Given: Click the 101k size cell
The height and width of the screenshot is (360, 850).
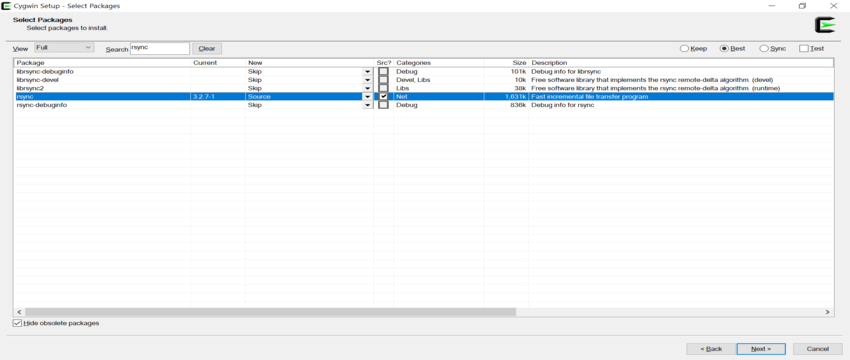Looking at the screenshot, I should 518,72.
